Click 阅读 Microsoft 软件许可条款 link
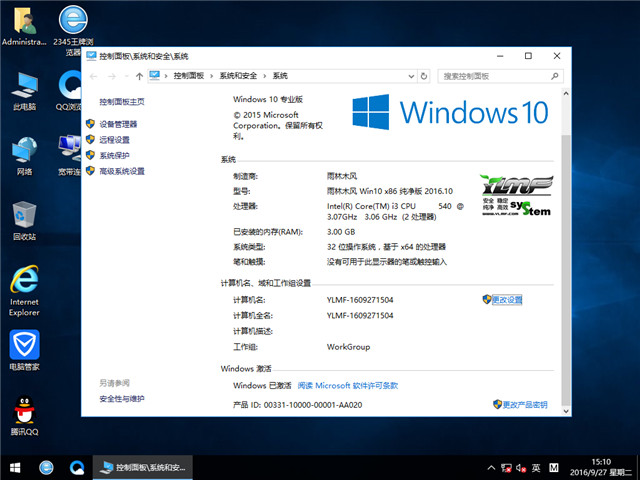 coord(348,385)
